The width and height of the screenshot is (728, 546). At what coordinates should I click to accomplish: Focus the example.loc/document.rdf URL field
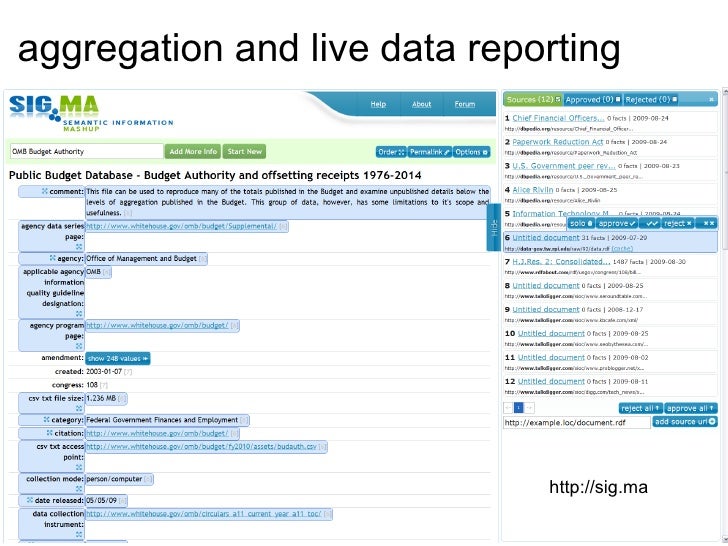(x=577, y=422)
